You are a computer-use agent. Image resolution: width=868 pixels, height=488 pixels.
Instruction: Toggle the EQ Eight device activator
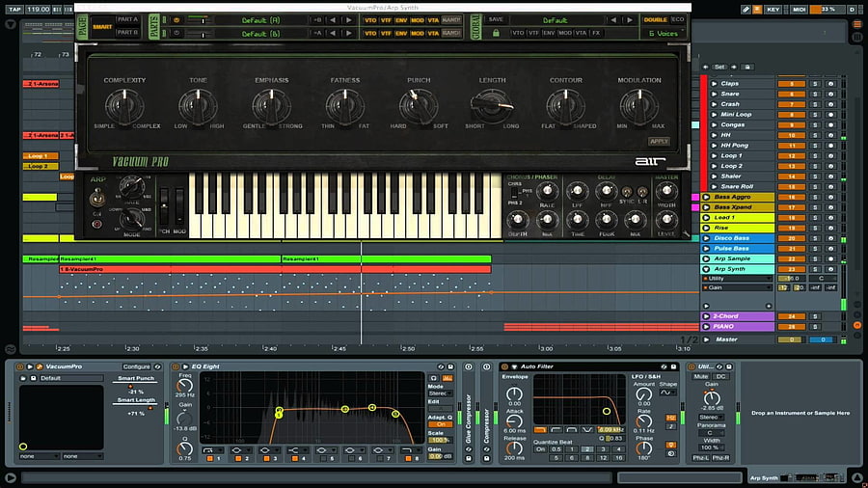click(176, 366)
